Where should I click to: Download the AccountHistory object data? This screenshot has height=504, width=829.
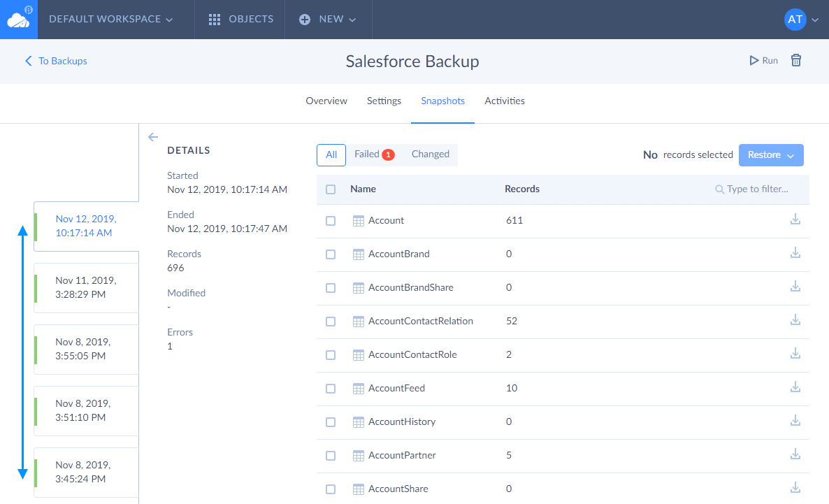point(795,420)
